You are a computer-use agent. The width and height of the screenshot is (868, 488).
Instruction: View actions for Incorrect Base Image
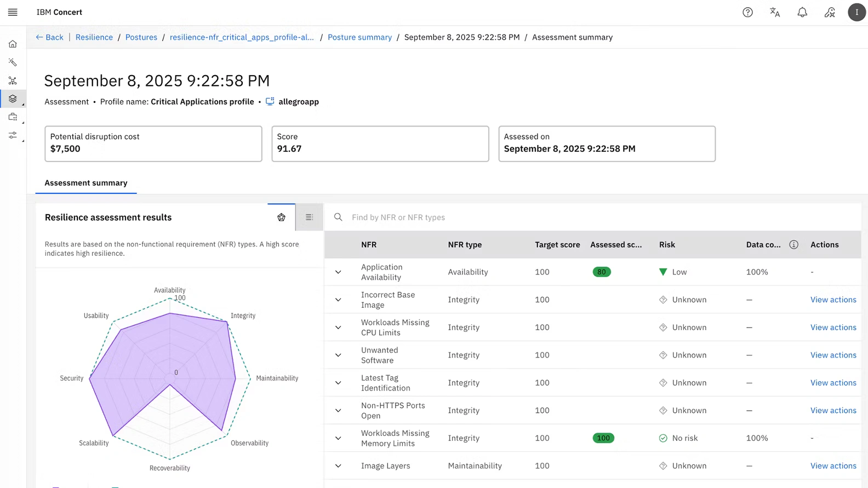pos(833,300)
